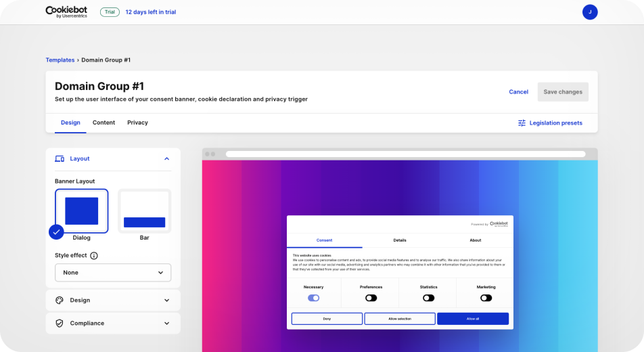The height and width of the screenshot is (352, 644).
Task: Click Allow all in banner preview
Action: [x=472, y=318]
